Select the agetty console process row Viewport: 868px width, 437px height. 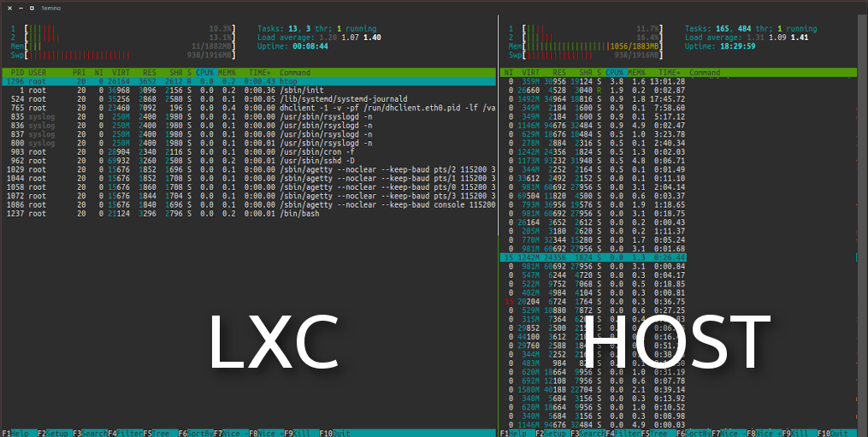tap(249, 205)
